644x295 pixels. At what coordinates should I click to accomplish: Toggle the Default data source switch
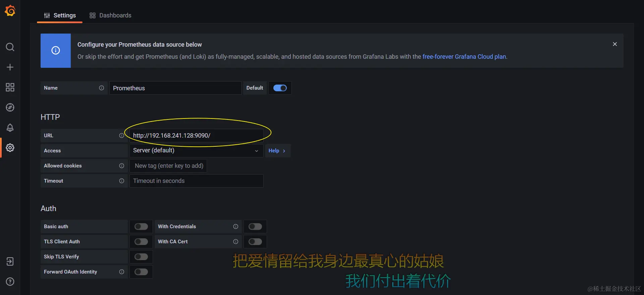point(280,88)
